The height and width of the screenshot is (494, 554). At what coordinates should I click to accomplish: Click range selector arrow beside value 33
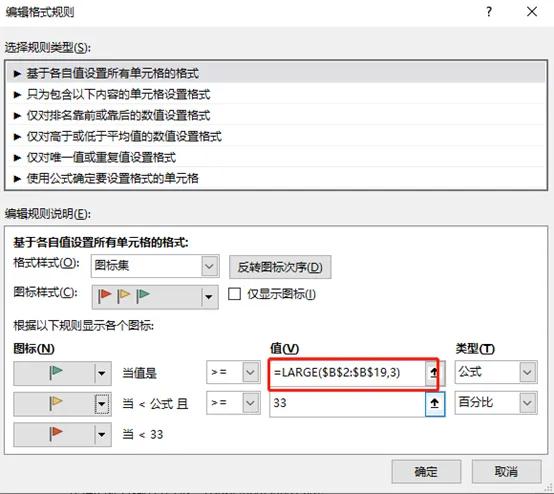(435, 403)
